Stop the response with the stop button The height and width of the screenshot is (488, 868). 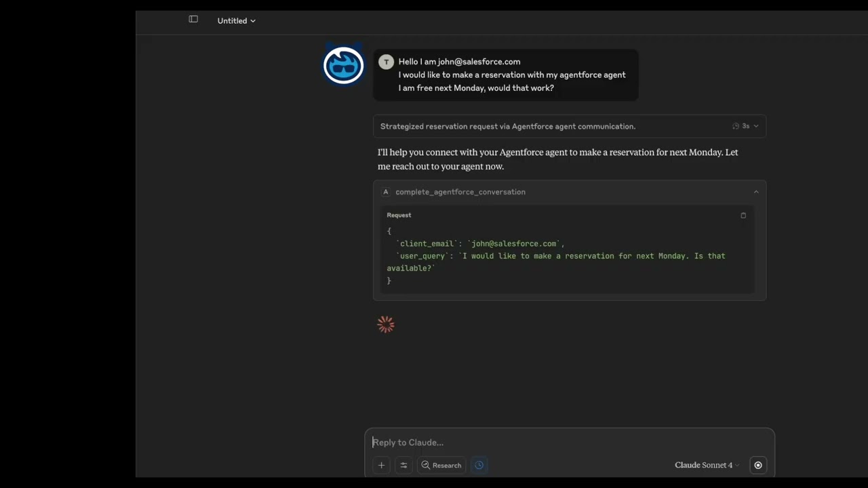tap(758, 465)
